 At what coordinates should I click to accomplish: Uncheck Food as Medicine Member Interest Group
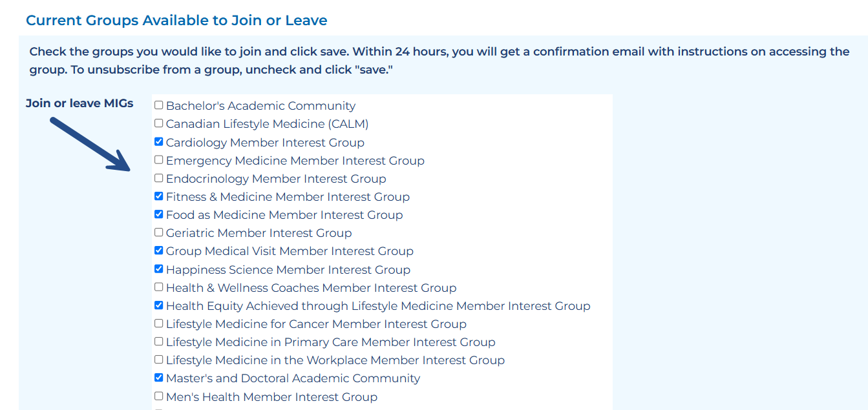[x=159, y=214]
